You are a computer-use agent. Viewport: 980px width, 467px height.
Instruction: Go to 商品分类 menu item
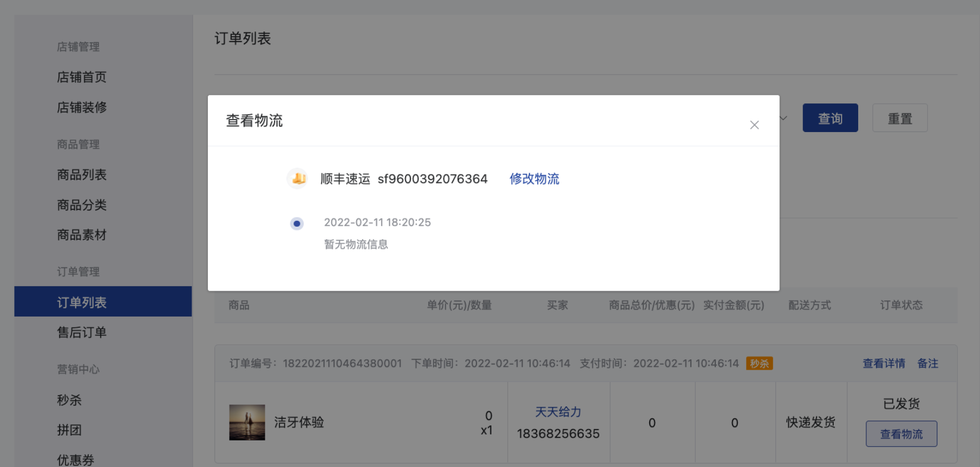click(x=82, y=205)
